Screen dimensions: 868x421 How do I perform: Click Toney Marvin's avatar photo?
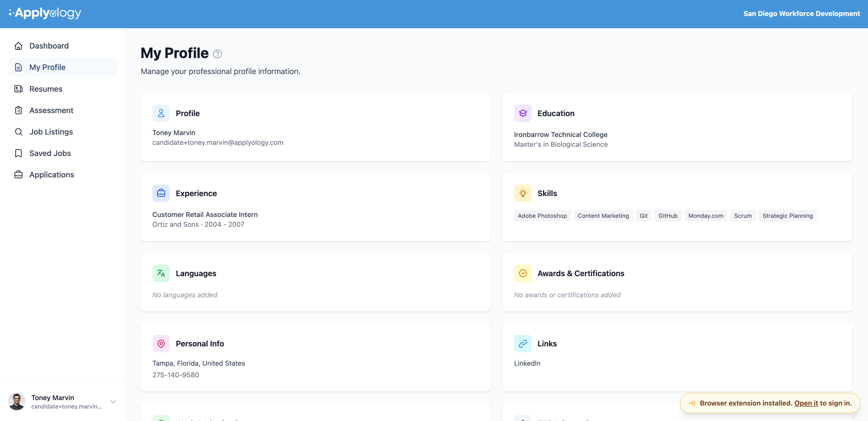coord(17,401)
